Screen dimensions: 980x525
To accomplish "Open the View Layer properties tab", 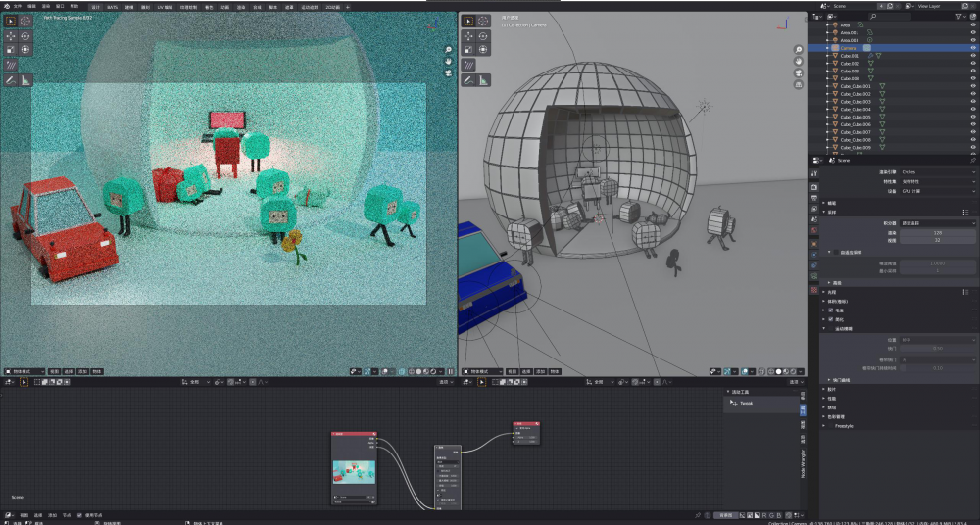I will click(x=813, y=208).
